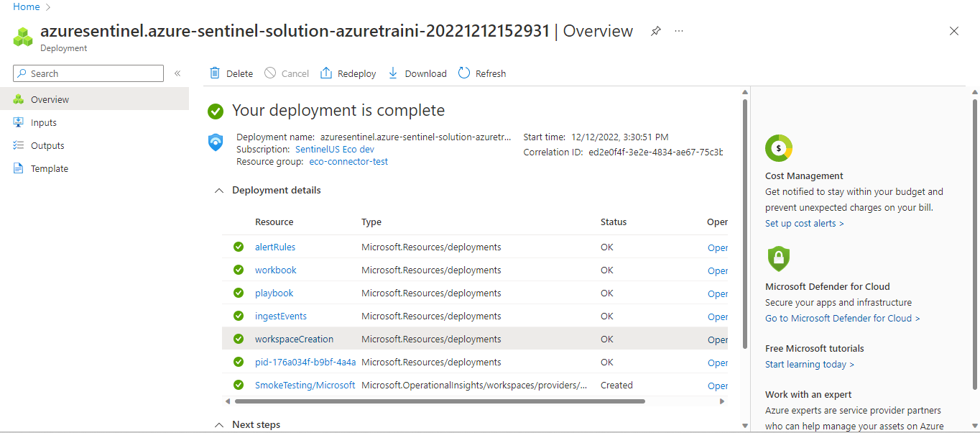The height and width of the screenshot is (433, 980).
Task: Click the blue shield deployment icon
Action: [x=216, y=142]
